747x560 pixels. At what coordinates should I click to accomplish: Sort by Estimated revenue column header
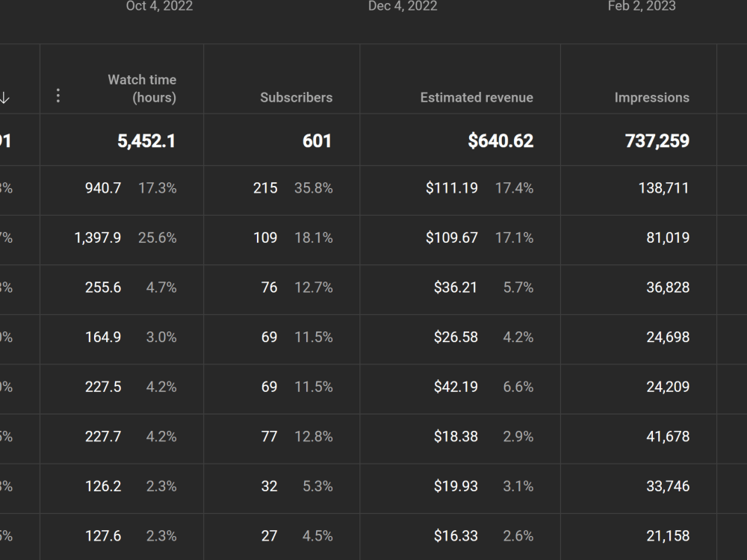pyautogui.click(x=477, y=98)
